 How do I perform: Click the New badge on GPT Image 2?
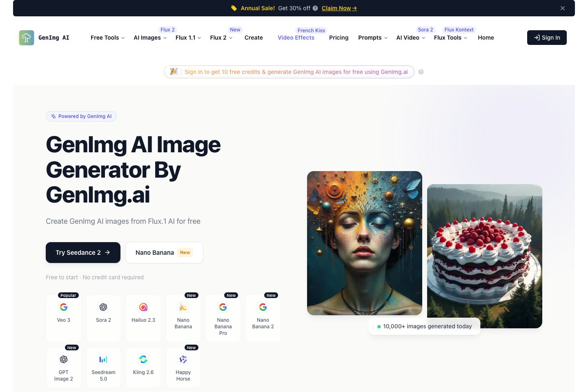click(72, 347)
